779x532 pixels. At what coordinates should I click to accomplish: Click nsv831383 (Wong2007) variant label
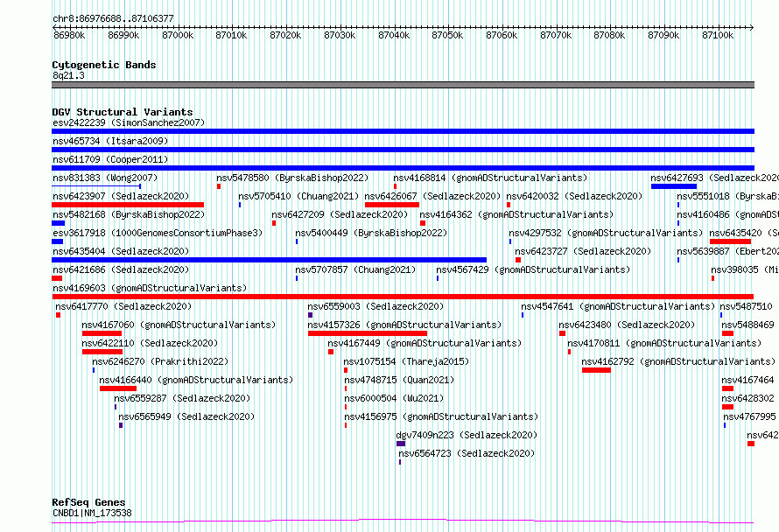point(105,178)
